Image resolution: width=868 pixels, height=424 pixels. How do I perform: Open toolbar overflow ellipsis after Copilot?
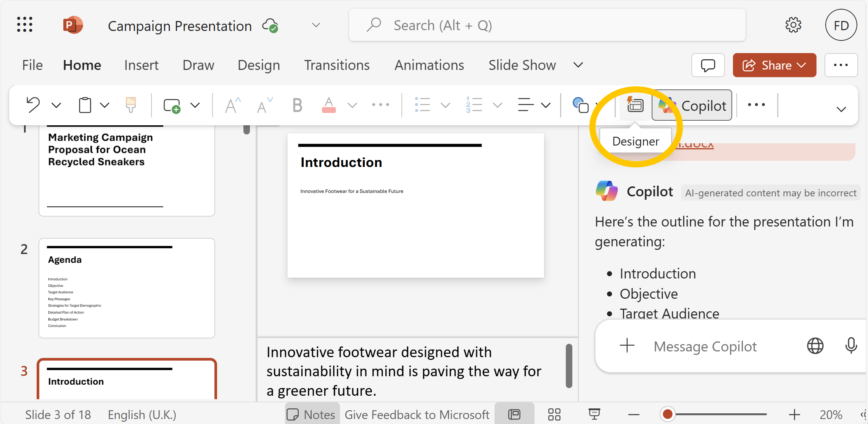pyautogui.click(x=756, y=105)
